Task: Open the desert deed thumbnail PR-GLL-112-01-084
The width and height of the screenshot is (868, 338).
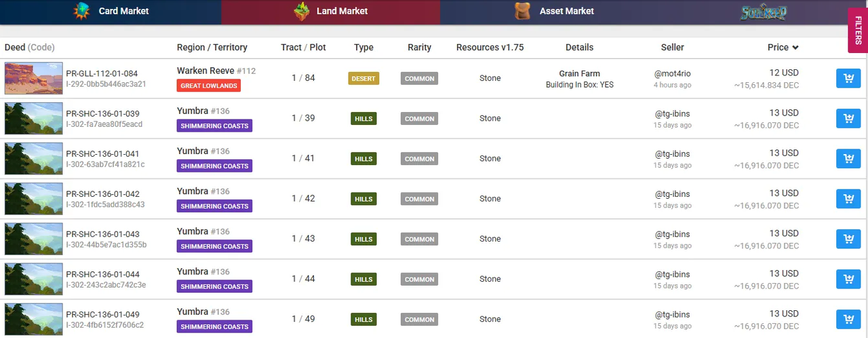Action: [33, 78]
